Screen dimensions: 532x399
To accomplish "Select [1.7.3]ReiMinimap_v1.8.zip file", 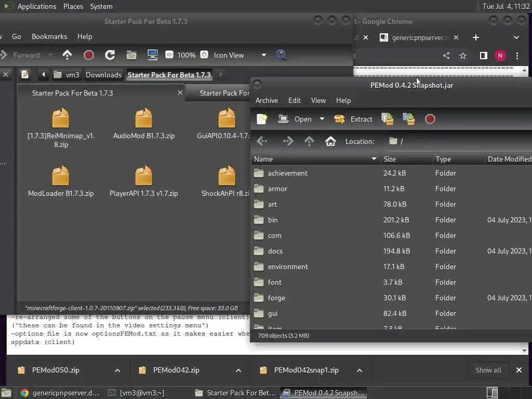I will tap(61, 128).
